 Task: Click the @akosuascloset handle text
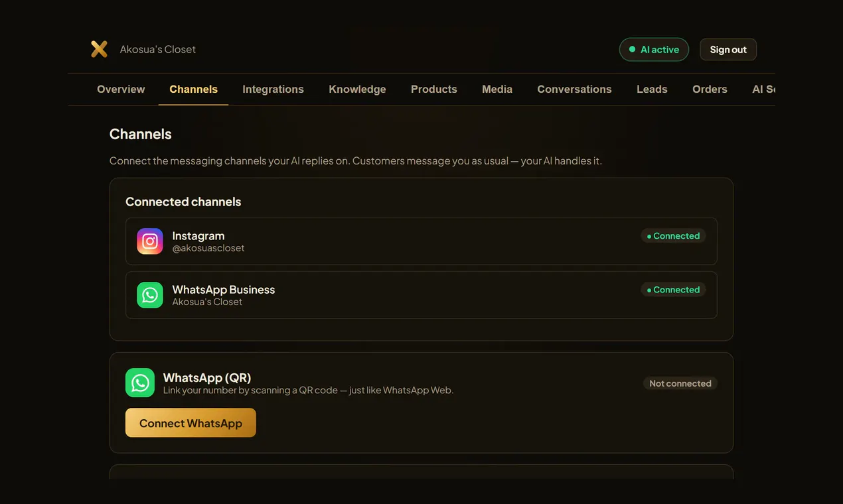(208, 248)
